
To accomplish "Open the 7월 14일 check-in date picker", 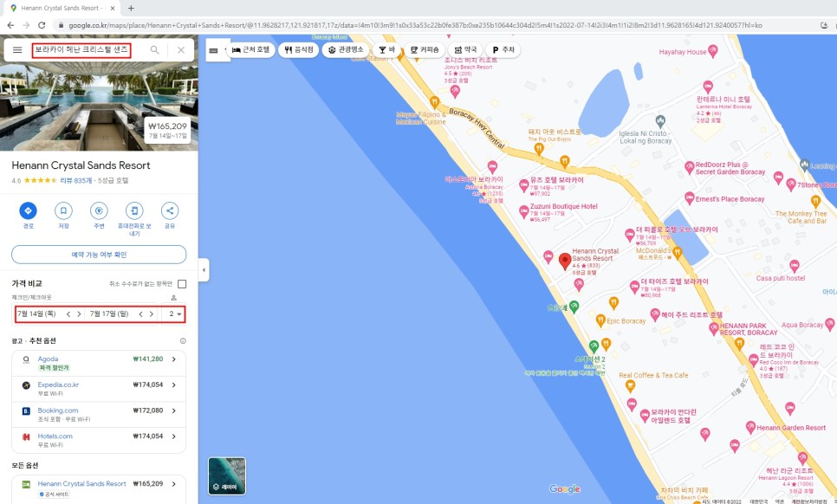I will [37, 314].
